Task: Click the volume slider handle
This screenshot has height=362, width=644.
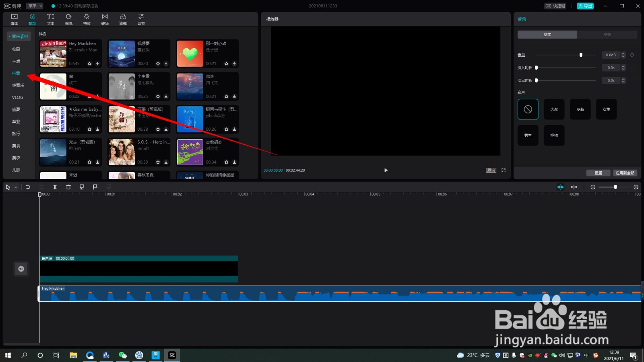Action: (581, 55)
